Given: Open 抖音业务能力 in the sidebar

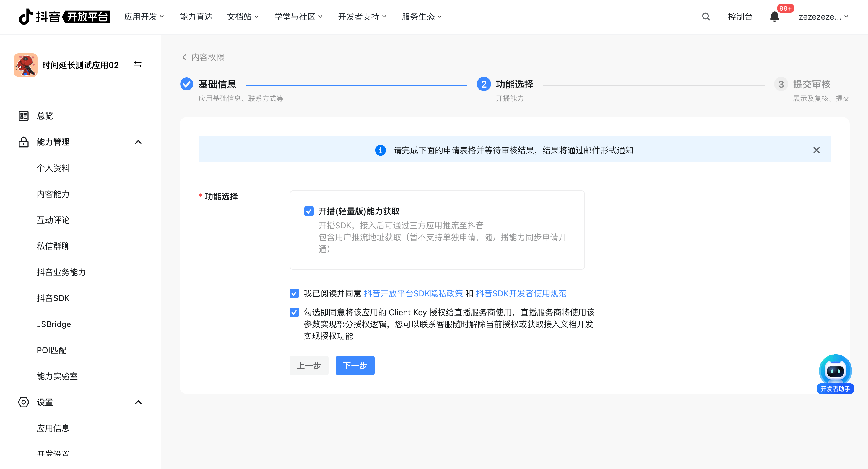Looking at the screenshot, I should 61,272.
